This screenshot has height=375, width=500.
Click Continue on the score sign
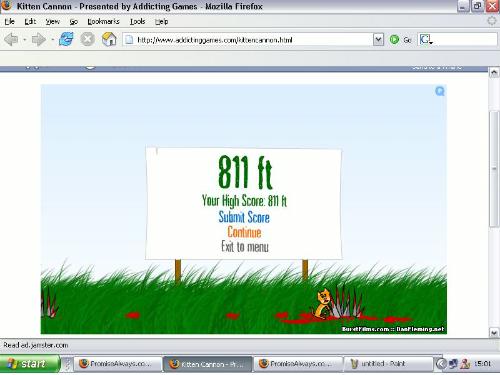point(244,232)
